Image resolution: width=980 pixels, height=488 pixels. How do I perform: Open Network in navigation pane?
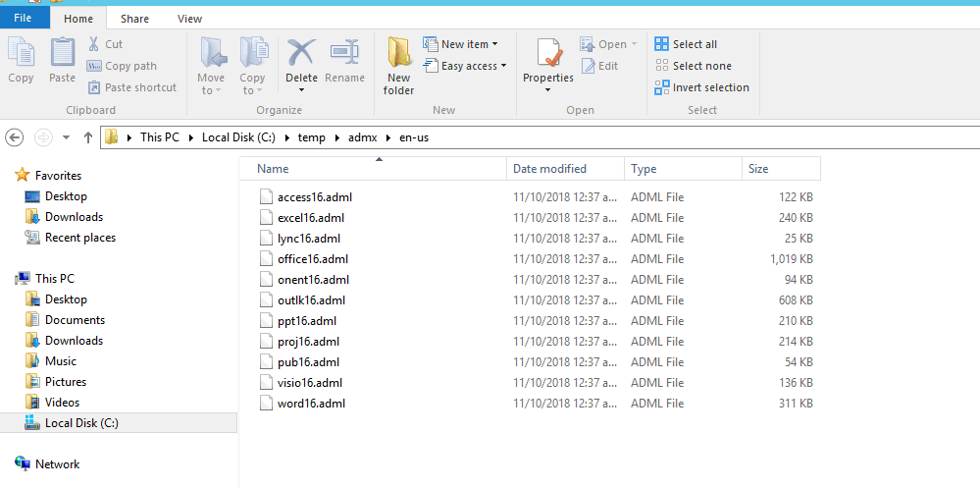(57, 464)
